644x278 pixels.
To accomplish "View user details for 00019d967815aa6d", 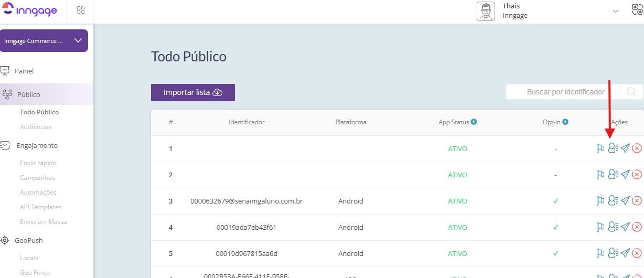I will coord(613,253).
